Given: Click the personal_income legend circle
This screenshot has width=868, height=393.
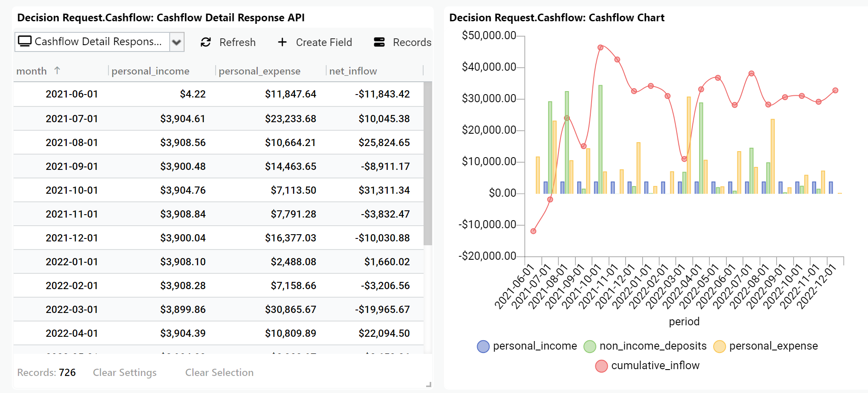Looking at the screenshot, I should tap(483, 346).
